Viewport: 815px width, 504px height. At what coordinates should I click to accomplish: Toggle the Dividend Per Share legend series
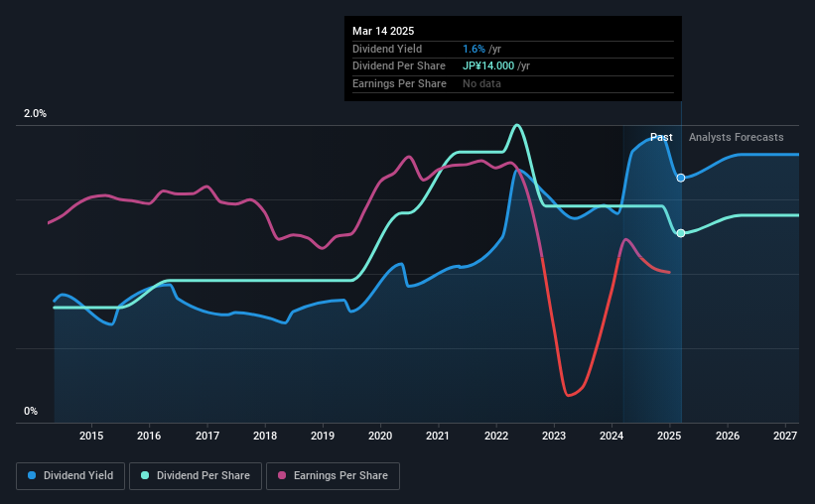tap(196, 476)
